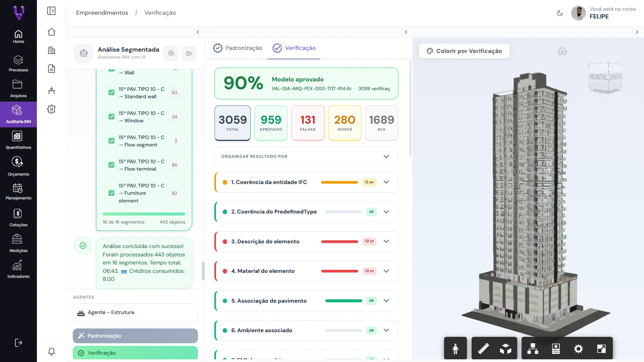
Task: Filter by Aprovado 959 card
Action: [271, 123]
